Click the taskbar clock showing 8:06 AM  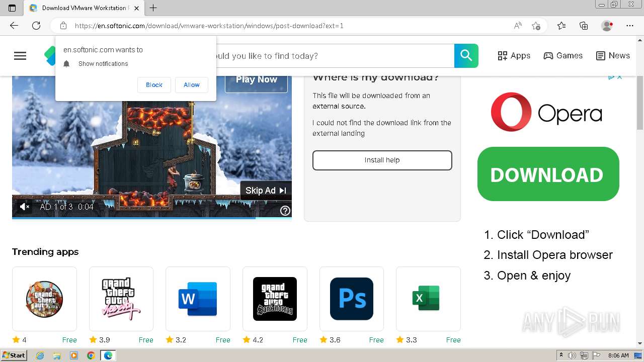click(x=618, y=355)
